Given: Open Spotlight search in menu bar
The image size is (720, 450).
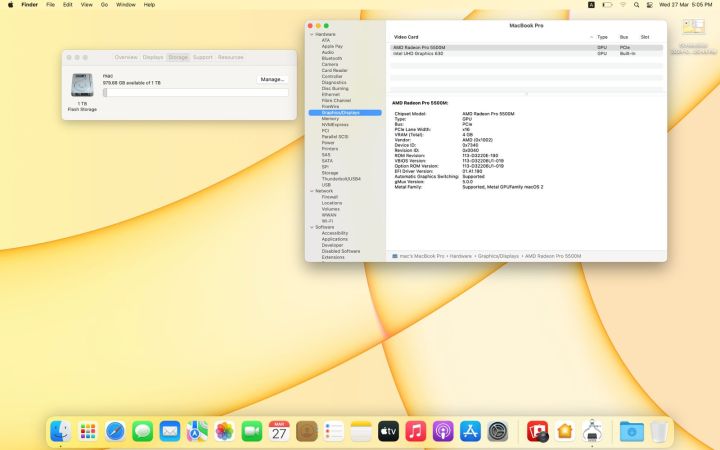Looking at the screenshot, I should click(x=636, y=5).
